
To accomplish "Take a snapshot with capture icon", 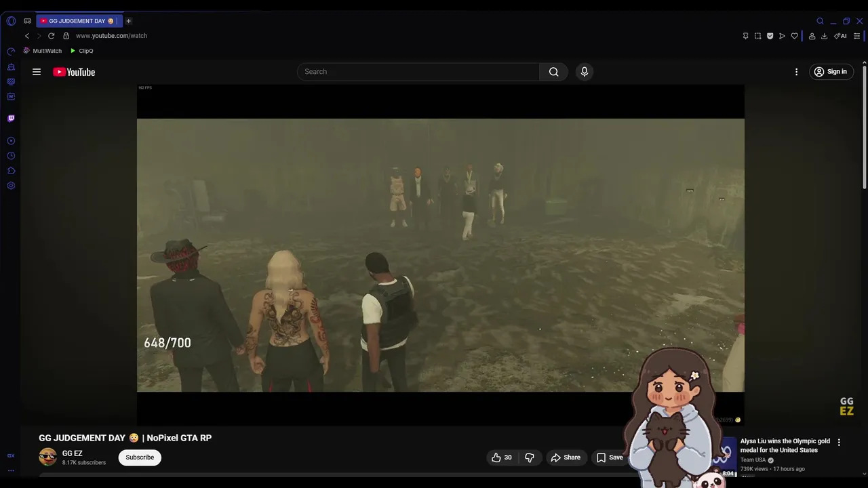I will 757,36.
